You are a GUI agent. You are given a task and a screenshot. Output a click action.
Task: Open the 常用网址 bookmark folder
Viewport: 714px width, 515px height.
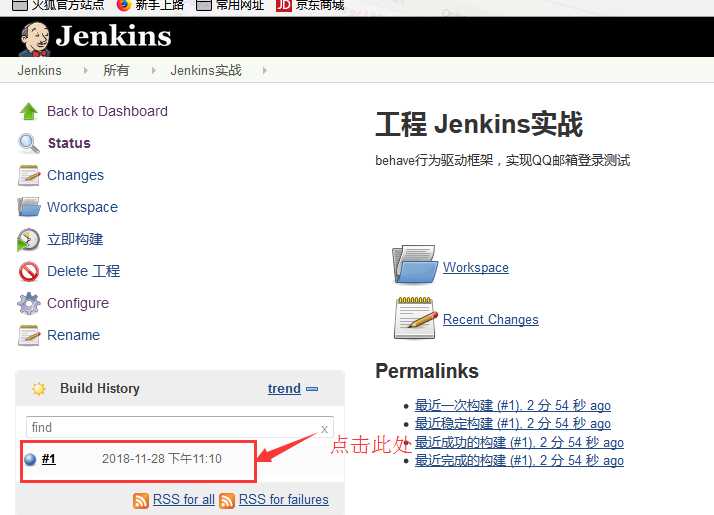pyautogui.click(x=230, y=5)
